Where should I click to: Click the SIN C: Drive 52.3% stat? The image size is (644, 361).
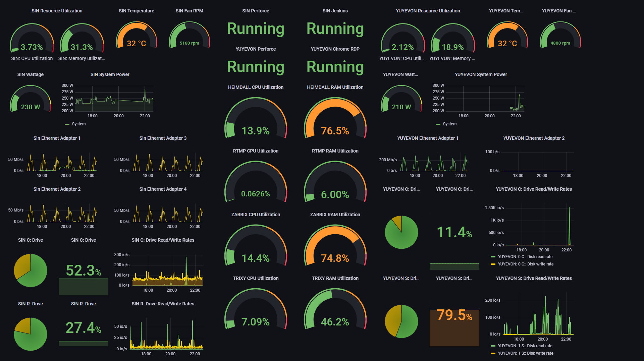click(x=84, y=270)
